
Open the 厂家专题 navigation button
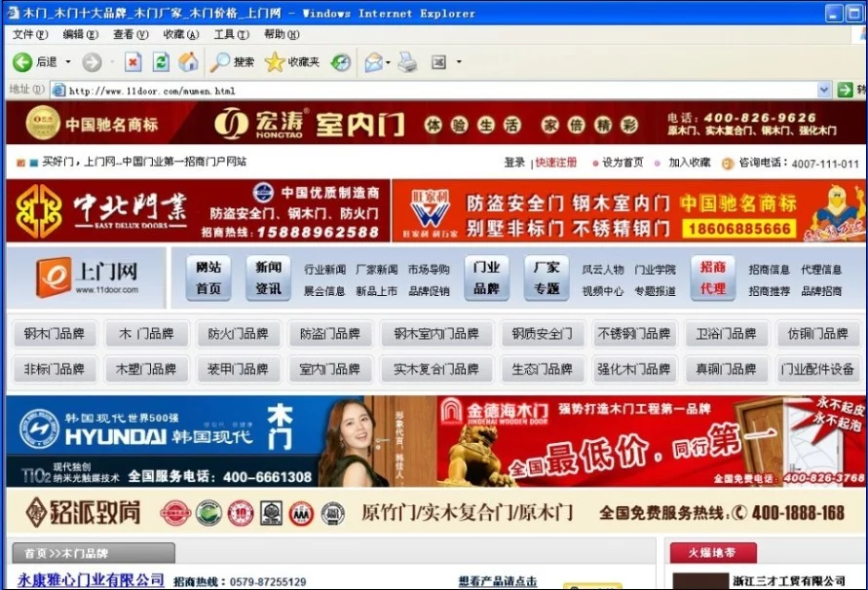(x=547, y=277)
